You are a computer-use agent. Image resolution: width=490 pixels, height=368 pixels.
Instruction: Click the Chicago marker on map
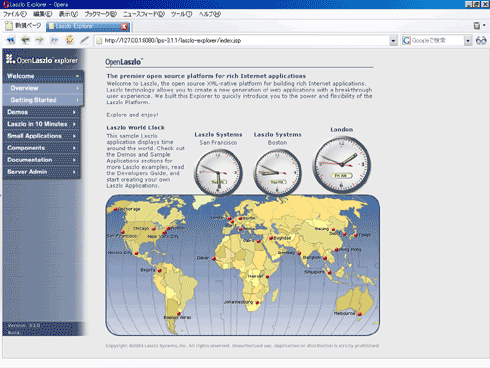click(x=153, y=229)
